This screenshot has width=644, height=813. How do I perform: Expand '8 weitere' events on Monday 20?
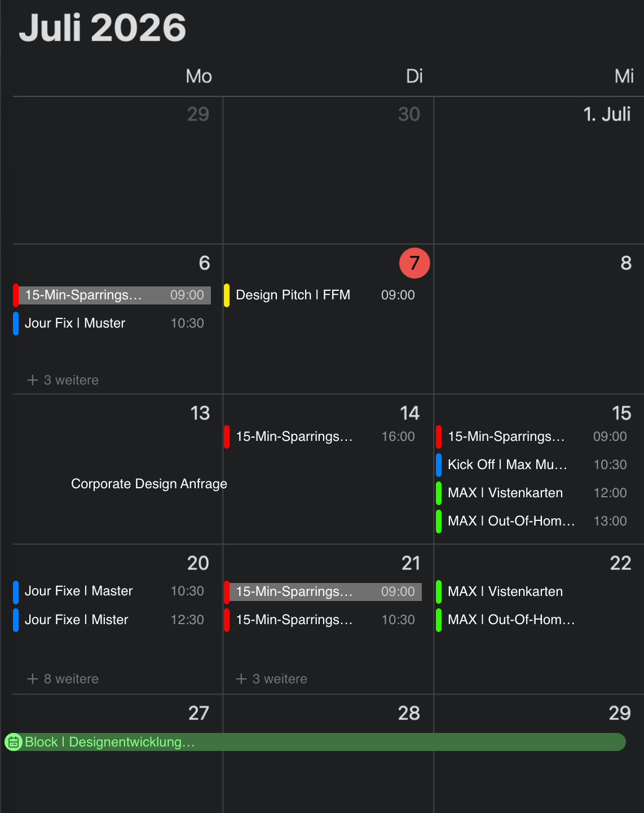pyautogui.click(x=63, y=679)
